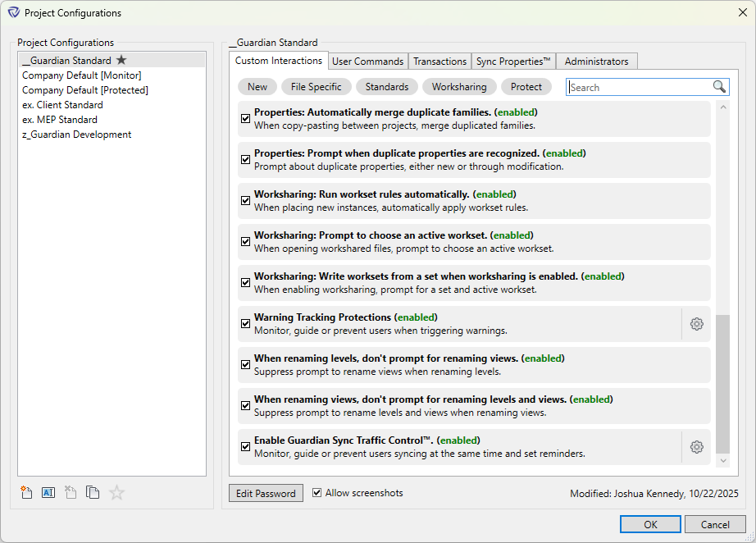Click description 'Monitor, guide or prevent users when triggering warnings.'

[x=380, y=331]
